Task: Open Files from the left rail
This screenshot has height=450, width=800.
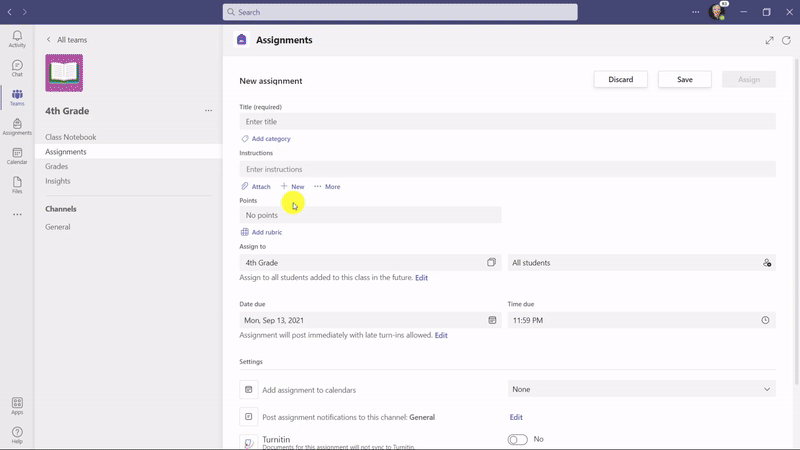Action: pos(17,185)
